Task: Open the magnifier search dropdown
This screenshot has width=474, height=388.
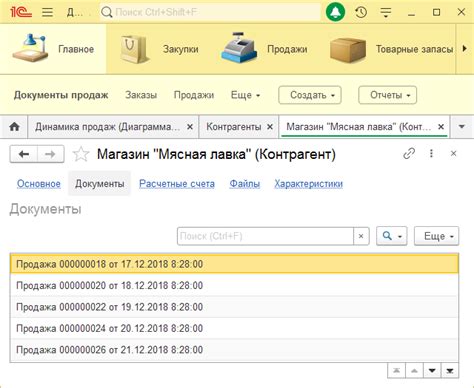Action: pos(392,236)
